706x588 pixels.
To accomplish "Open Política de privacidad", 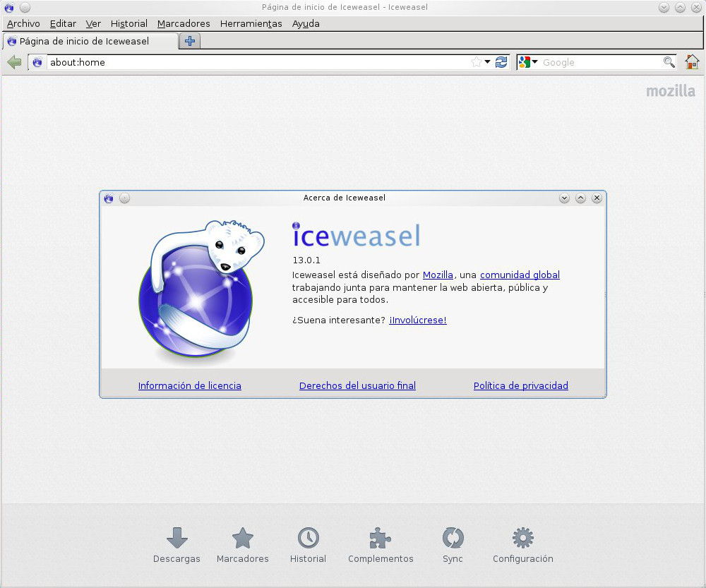I will 520,385.
